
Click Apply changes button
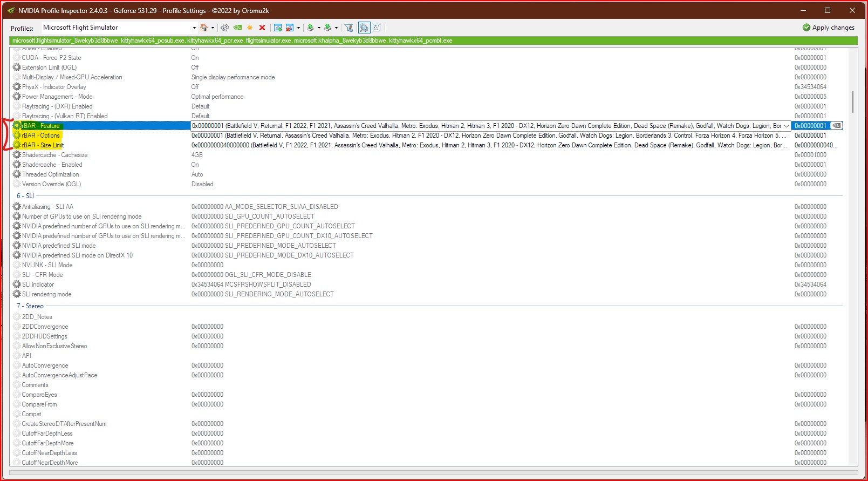(829, 28)
